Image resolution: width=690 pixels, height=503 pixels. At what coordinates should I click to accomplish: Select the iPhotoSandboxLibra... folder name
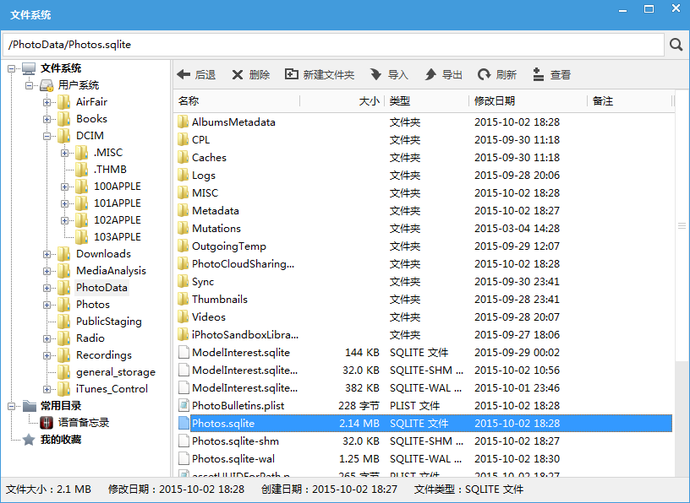click(245, 335)
